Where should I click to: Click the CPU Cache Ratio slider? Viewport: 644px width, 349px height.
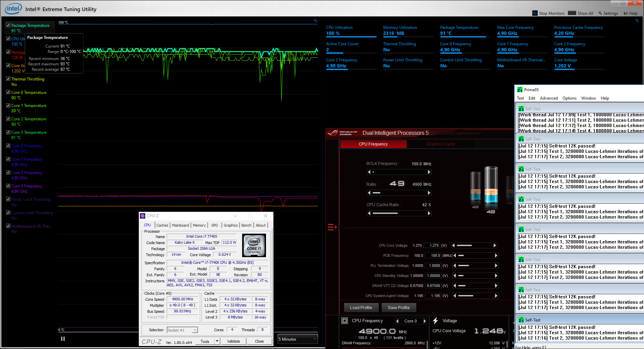point(399,213)
